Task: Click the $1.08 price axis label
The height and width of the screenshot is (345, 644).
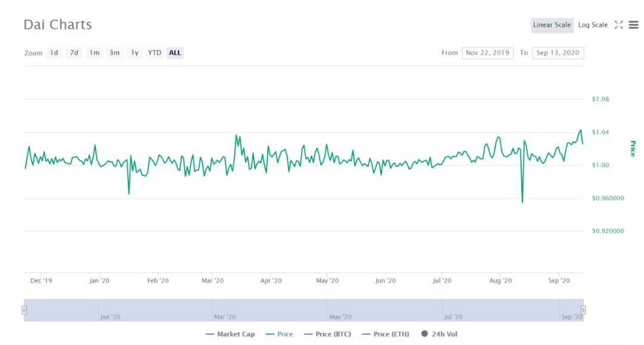Action: coord(600,100)
